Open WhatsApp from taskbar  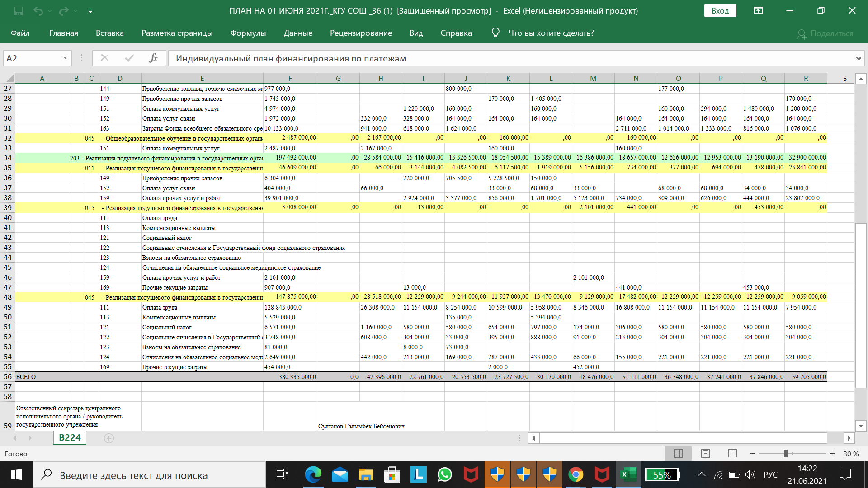[445, 474]
